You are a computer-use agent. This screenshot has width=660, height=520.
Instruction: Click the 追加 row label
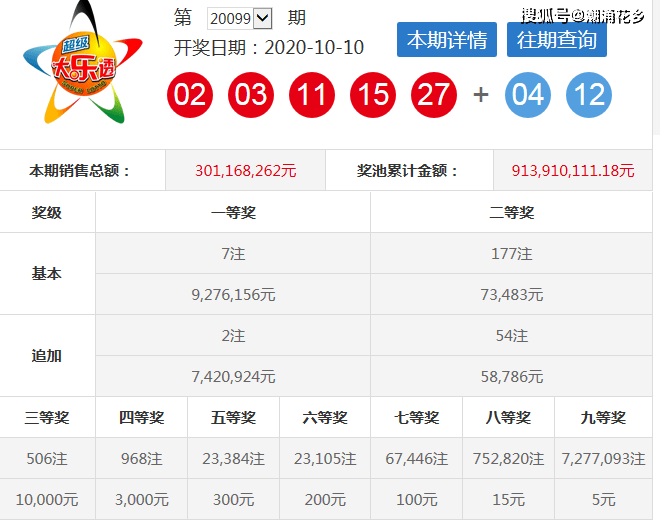tap(47, 356)
